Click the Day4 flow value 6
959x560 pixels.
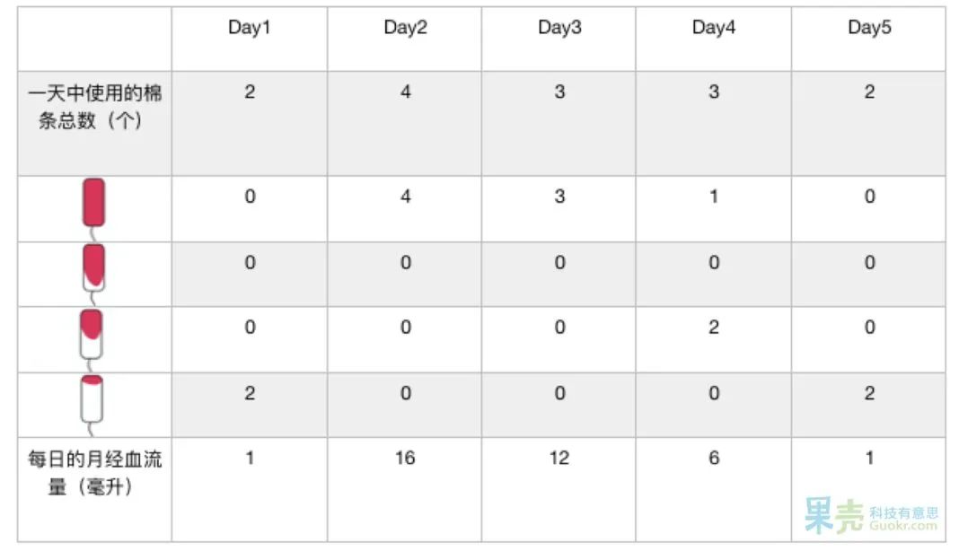714,459
